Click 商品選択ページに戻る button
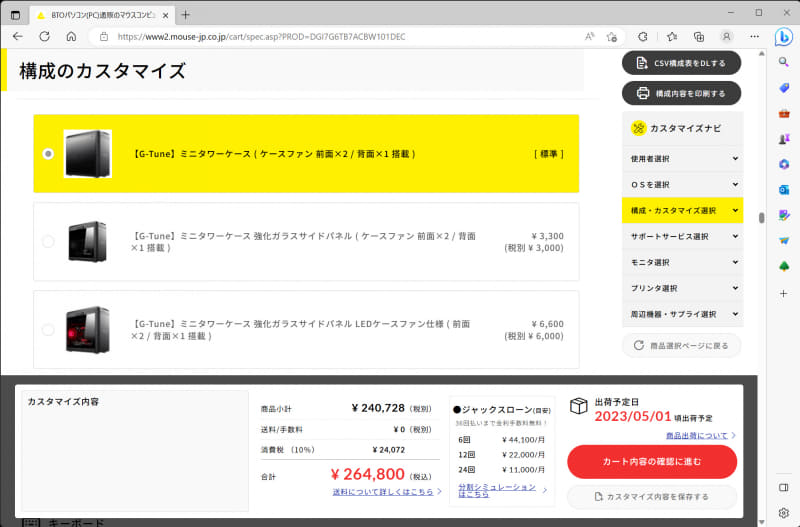 click(x=681, y=345)
